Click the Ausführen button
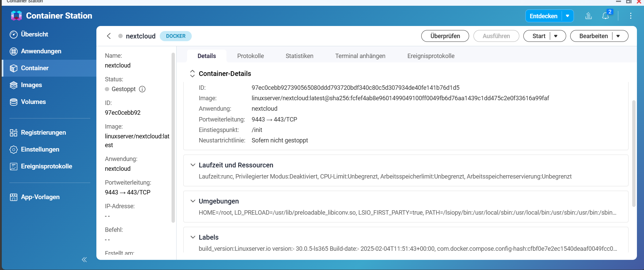 (496, 36)
